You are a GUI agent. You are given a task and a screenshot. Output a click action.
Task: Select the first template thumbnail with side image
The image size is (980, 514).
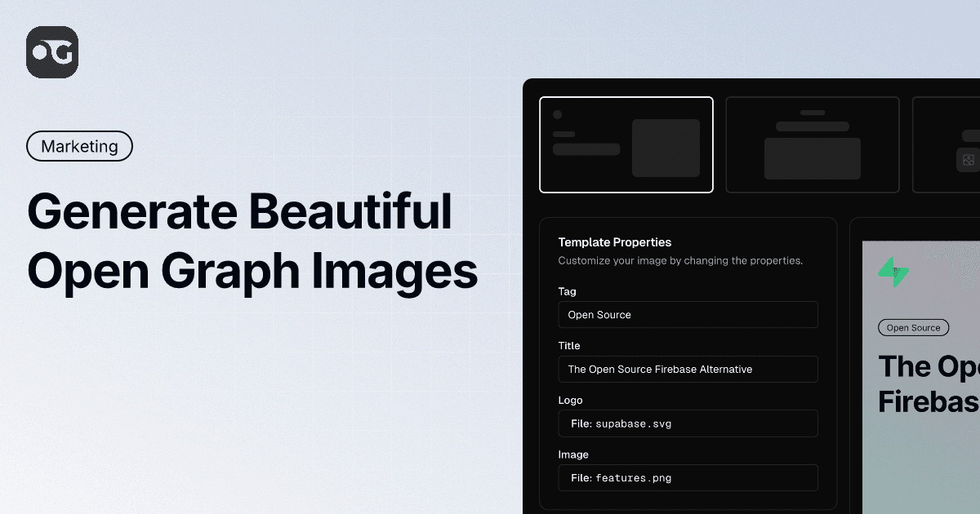click(626, 144)
